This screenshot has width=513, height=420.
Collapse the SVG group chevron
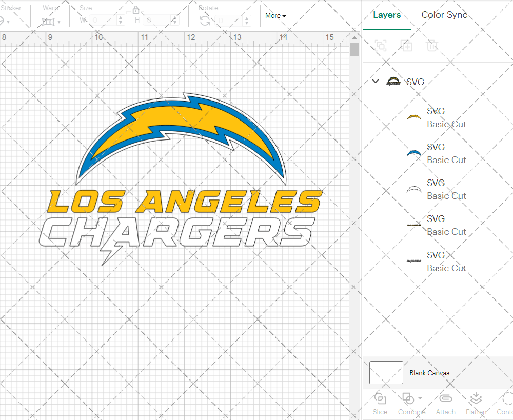click(x=376, y=81)
